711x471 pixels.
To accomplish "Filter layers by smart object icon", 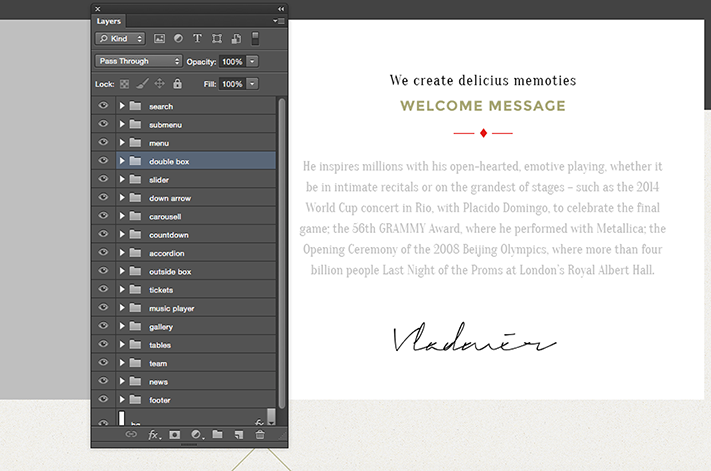I will pos(236,39).
